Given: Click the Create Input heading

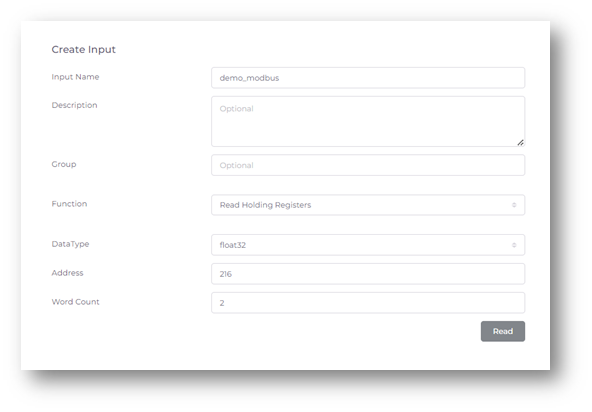Looking at the screenshot, I should (83, 49).
